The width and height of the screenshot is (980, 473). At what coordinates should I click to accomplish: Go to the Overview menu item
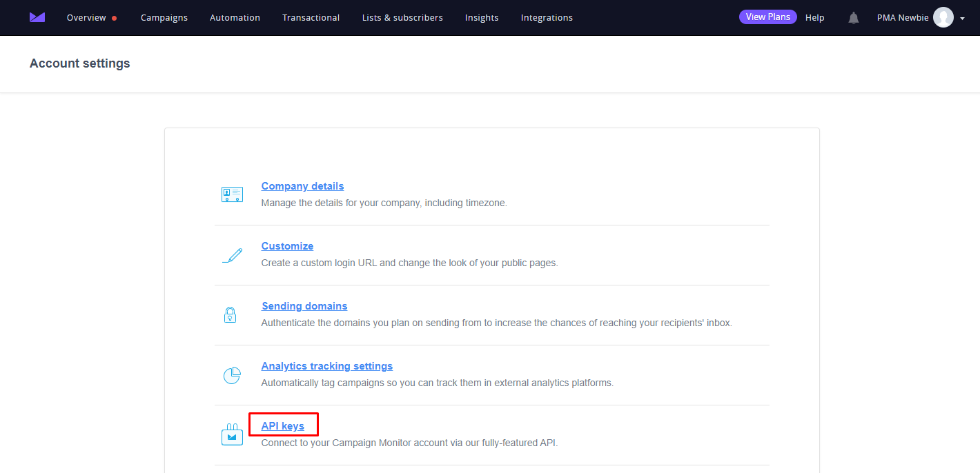pyautogui.click(x=86, y=18)
